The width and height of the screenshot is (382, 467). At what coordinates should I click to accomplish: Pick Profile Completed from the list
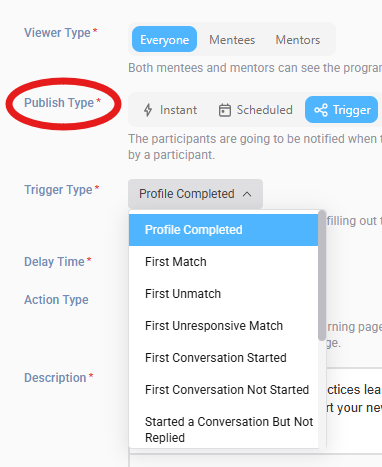(223, 230)
